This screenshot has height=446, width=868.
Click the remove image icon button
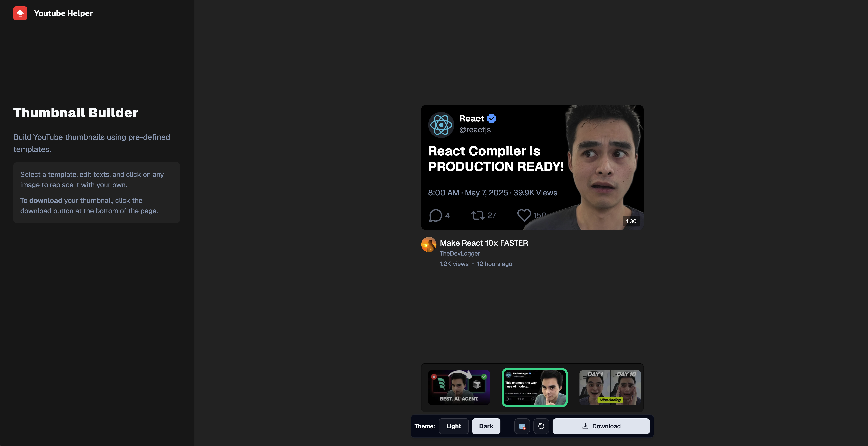click(522, 426)
